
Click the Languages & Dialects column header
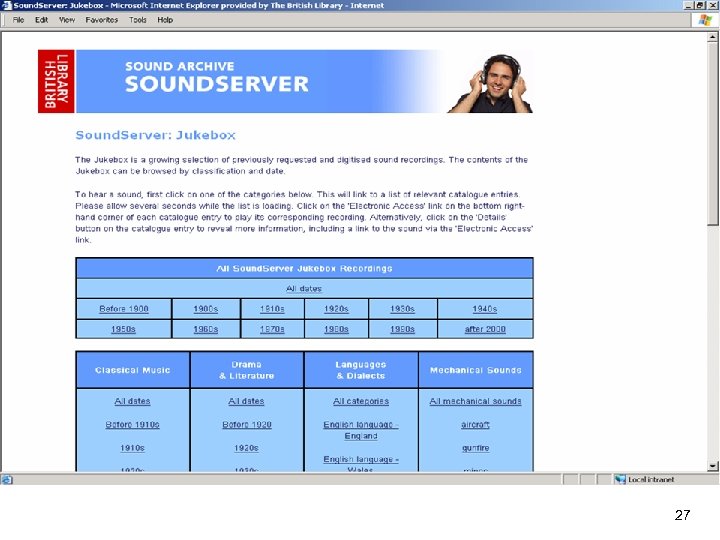[361, 370]
